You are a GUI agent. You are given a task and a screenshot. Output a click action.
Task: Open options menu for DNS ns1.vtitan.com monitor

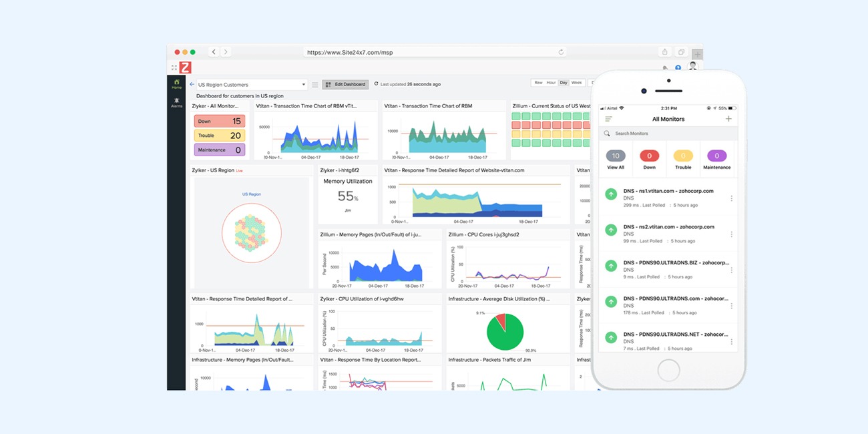tap(732, 198)
